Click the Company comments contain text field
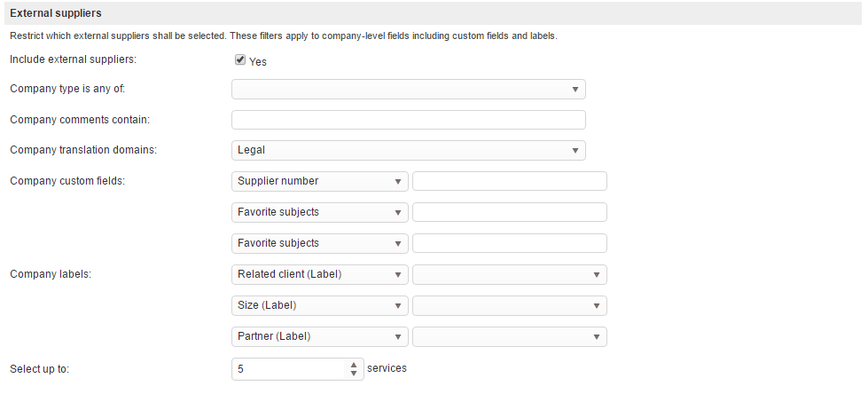Image resolution: width=868 pixels, height=394 pixels. [408, 120]
